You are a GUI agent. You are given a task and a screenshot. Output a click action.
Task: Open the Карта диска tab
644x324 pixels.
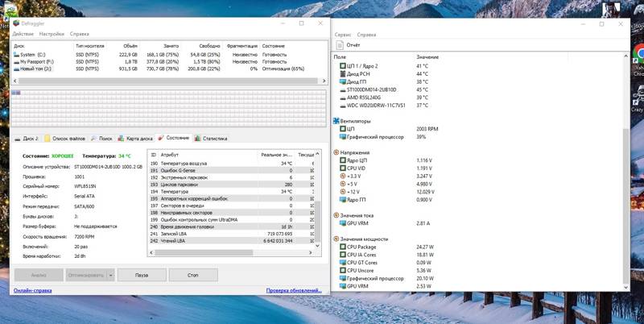[x=136, y=139]
